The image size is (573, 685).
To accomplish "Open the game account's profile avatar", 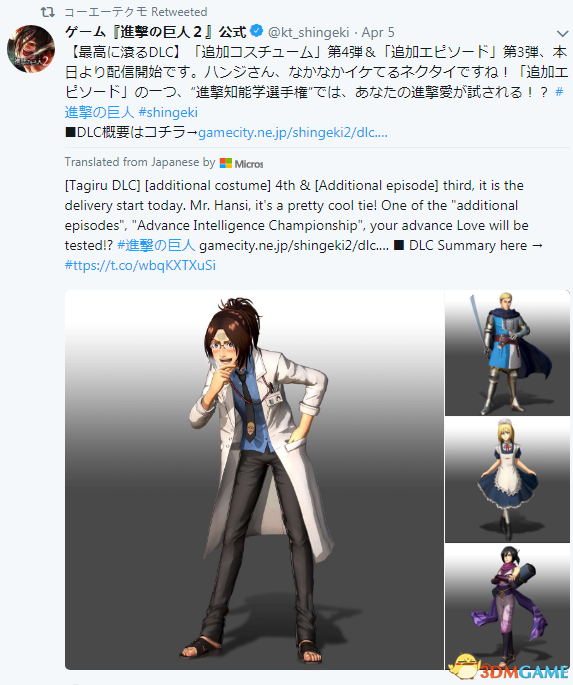I will click(x=31, y=48).
